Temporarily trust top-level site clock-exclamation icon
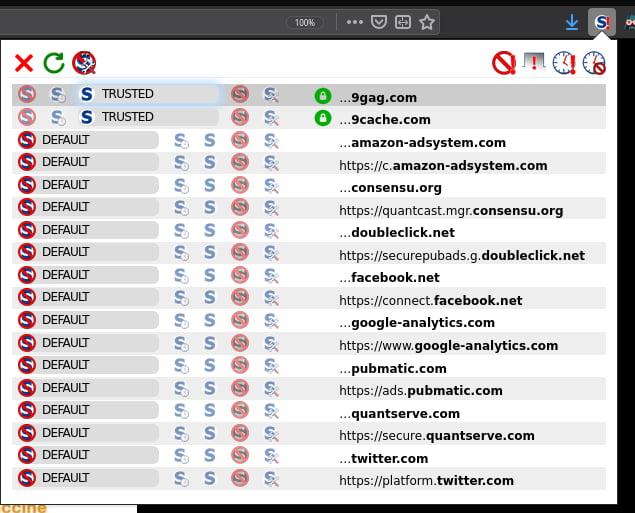Viewport: 635px width, 513px height. 564,63
